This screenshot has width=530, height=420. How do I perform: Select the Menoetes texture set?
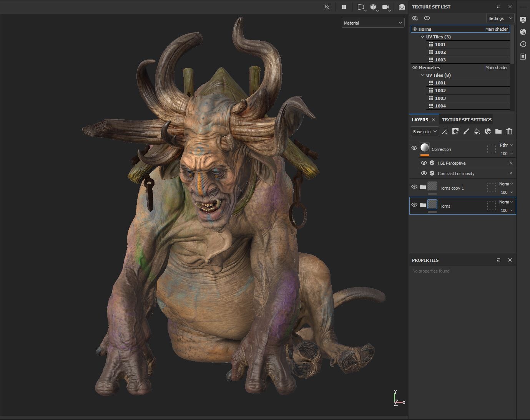click(429, 68)
